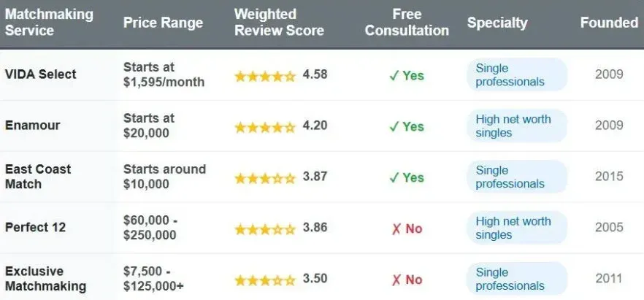The image size is (644, 300).
Task: Select the Perfect 12 service name
Action: click(35, 228)
